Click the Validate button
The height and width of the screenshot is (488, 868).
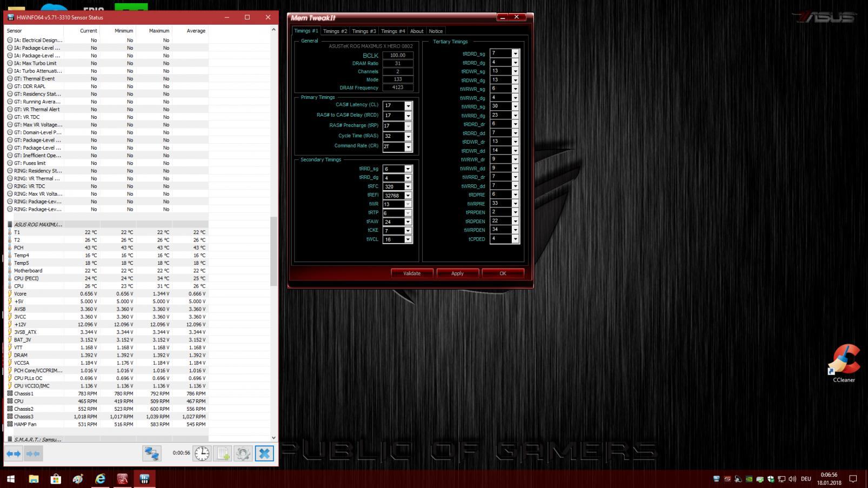(x=412, y=273)
